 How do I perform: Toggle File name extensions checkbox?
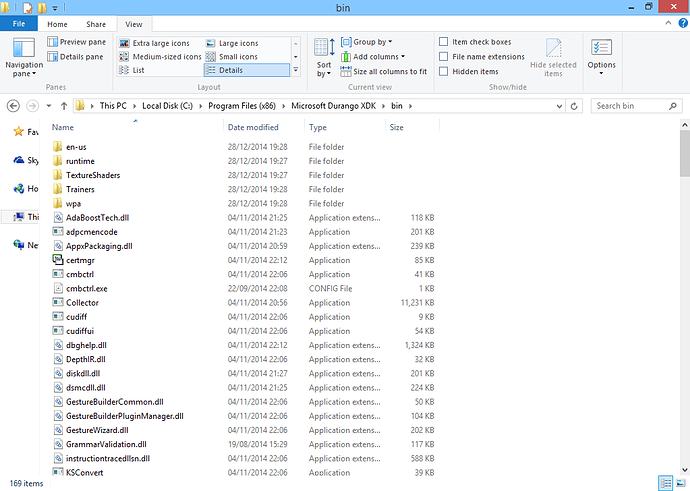point(444,57)
